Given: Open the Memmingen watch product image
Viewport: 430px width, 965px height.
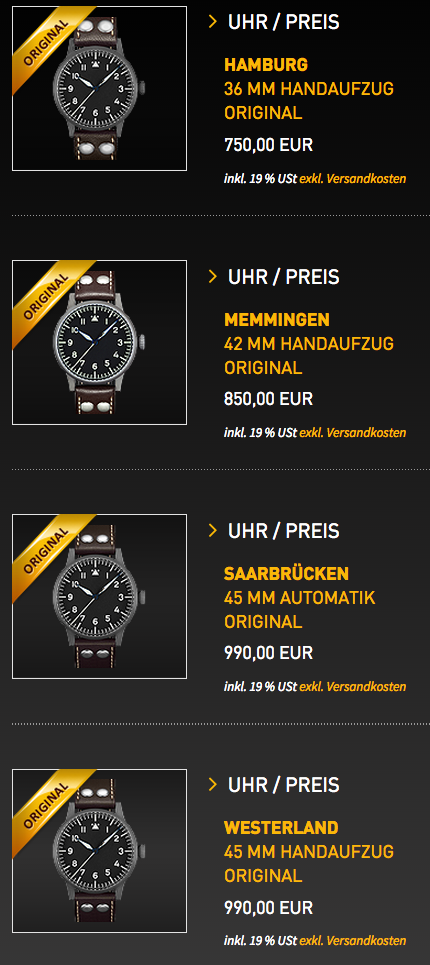Looking at the screenshot, I should coord(99,342).
